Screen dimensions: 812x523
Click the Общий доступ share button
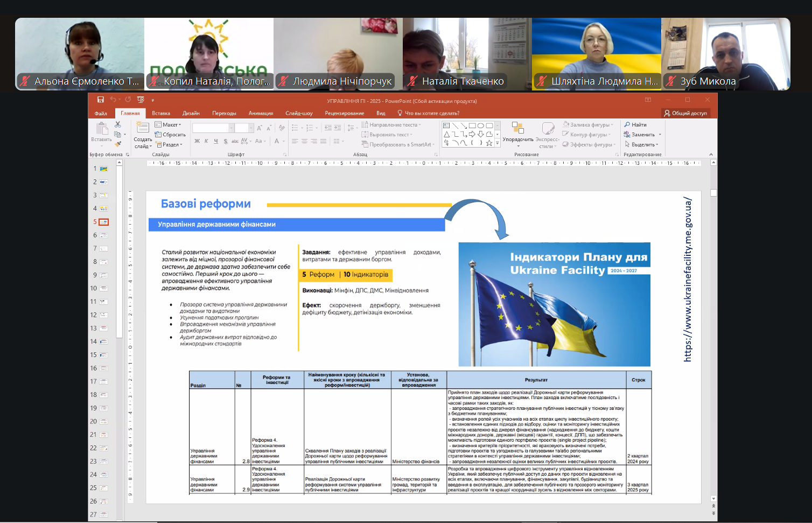pyautogui.click(x=685, y=113)
